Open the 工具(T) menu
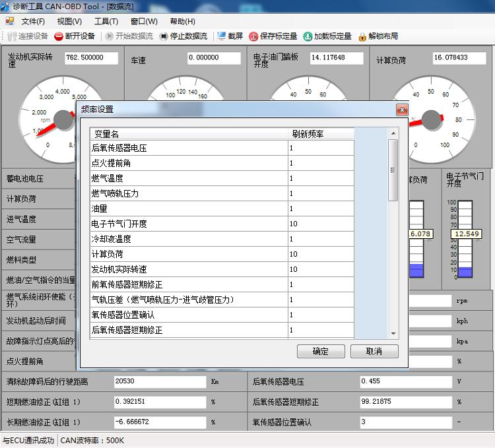 [106, 21]
